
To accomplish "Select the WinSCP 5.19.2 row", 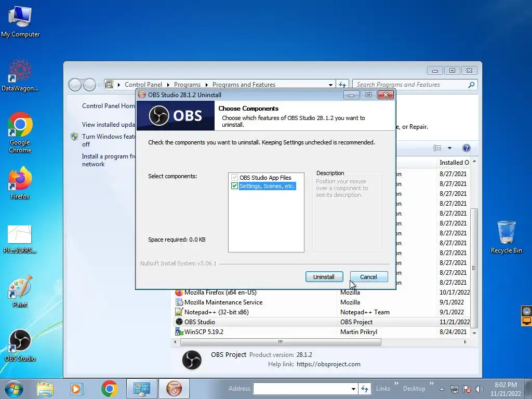I will [322, 332].
